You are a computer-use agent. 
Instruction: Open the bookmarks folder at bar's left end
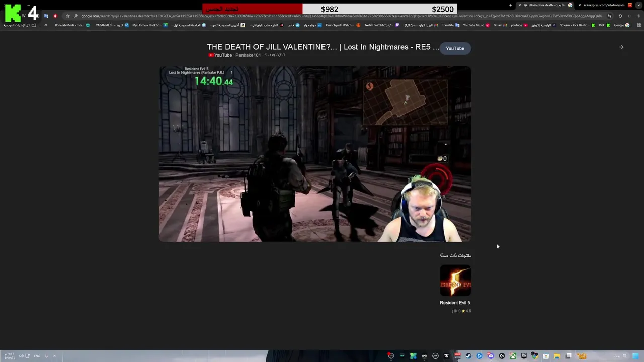20,25
